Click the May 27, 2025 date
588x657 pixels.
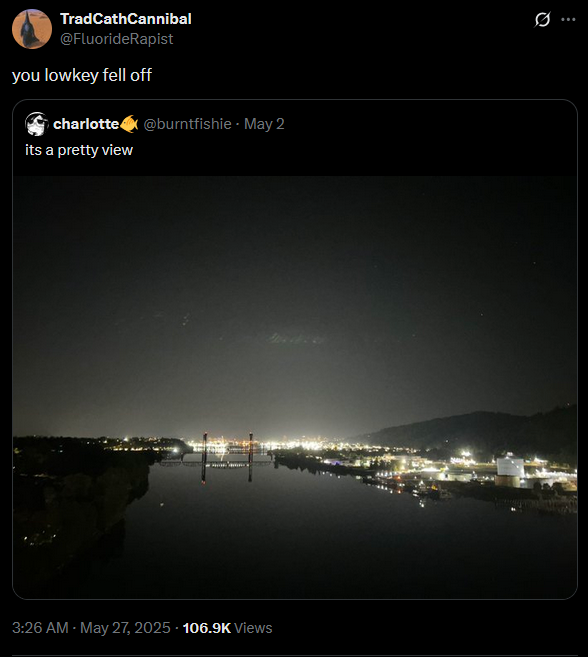pos(125,628)
